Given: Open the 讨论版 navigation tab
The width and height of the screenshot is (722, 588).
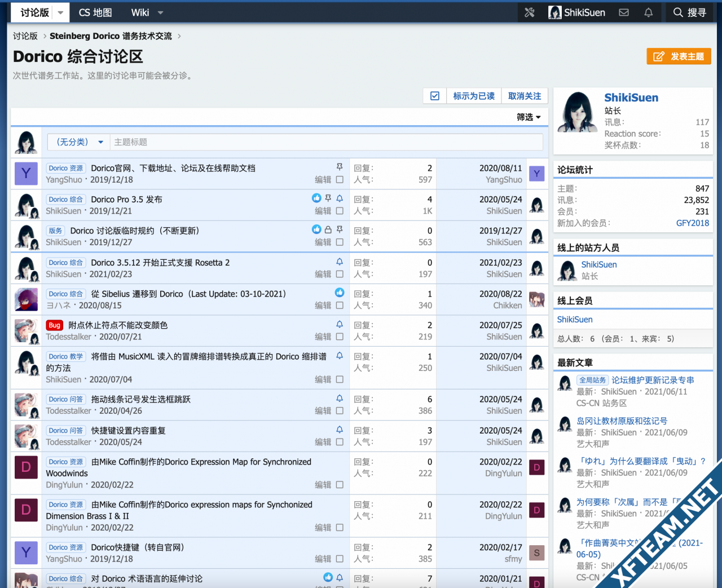Looking at the screenshot, I should coord(34,12).
